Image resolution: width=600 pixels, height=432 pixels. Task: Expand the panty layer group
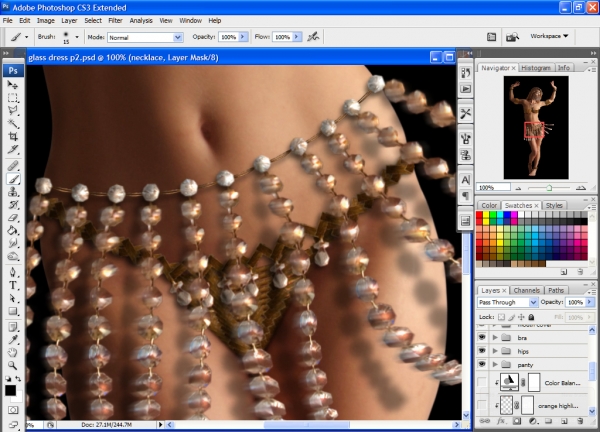(x=495, y=364)
